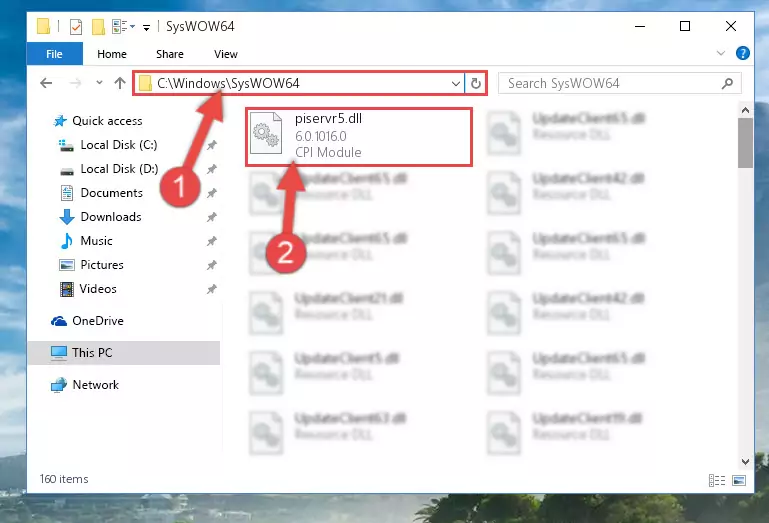The height and width of the screenshot is (523, 769).
Task: Click the Forward navigation arrow
Action: tap(76, 83)
